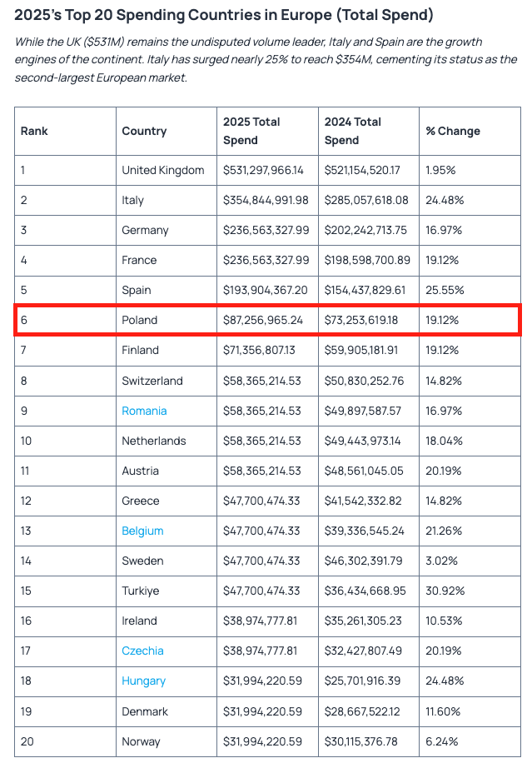The height and width of the screenshot is (768, 532).
Task: Click the Denmark country cell
Action: tap(145, 711)
